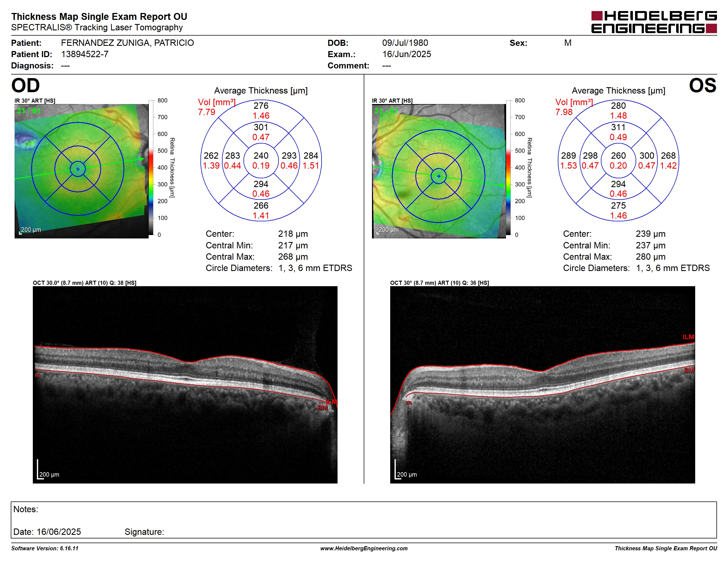Image resolution: width=728 pixels, height=563 pixels.
Task: Click OD outer left thickness 262
Action: pos(211,156)
